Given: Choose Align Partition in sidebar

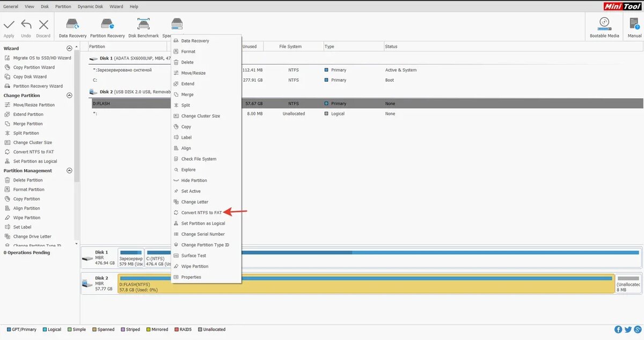Looking at the screenshot, I should point(22,208).
